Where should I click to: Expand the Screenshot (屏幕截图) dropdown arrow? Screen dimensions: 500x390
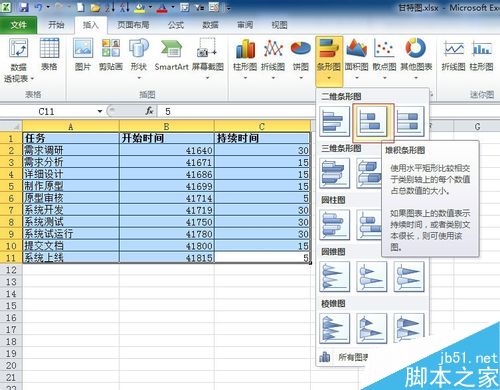pos(207,78)
